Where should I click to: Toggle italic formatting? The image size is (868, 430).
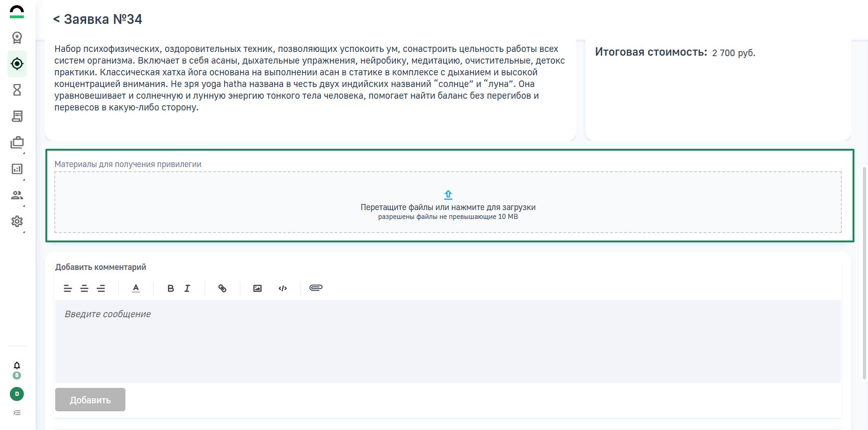187,288
